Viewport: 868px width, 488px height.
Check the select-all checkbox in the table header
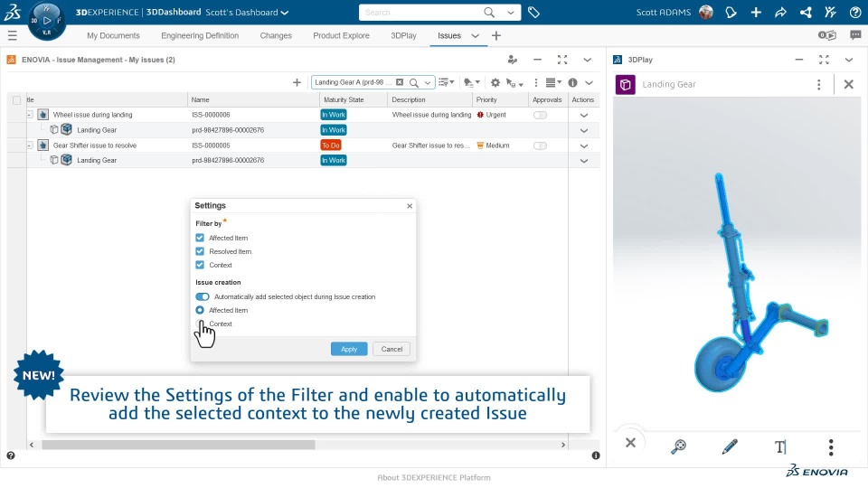(16, 100)
